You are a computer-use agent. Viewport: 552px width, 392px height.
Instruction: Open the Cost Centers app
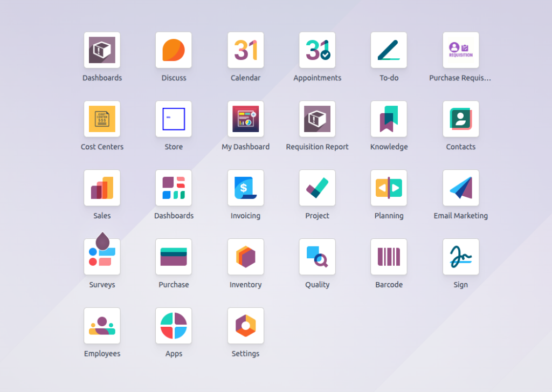102,119
